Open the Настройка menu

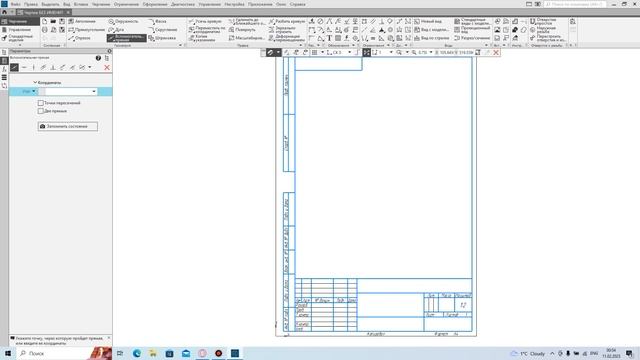click(234, 4)
